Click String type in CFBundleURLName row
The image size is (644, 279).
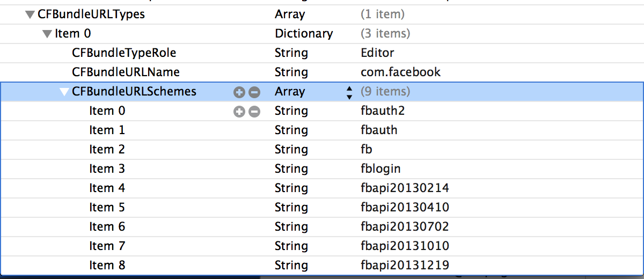point(291,72)
